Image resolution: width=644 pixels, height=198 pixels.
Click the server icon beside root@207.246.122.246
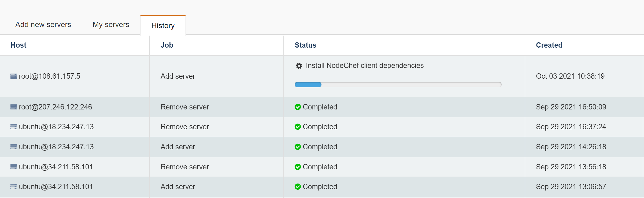14,107
